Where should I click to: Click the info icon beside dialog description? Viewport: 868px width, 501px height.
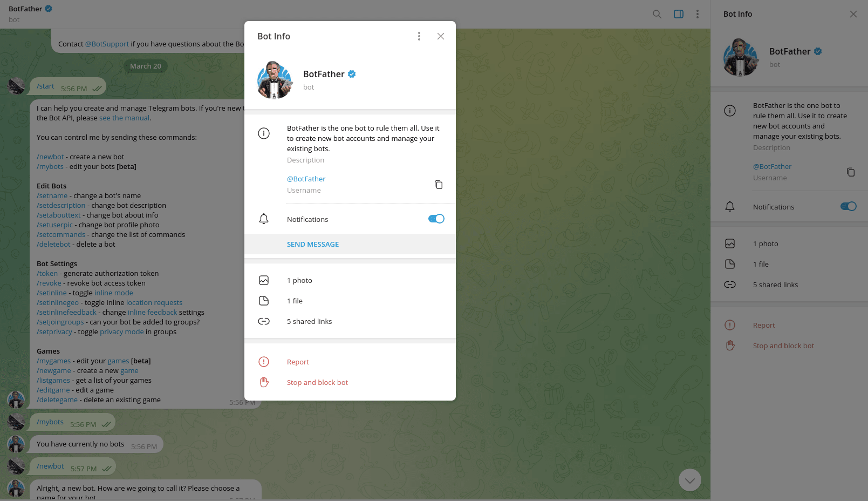click(x=264, y=133)
